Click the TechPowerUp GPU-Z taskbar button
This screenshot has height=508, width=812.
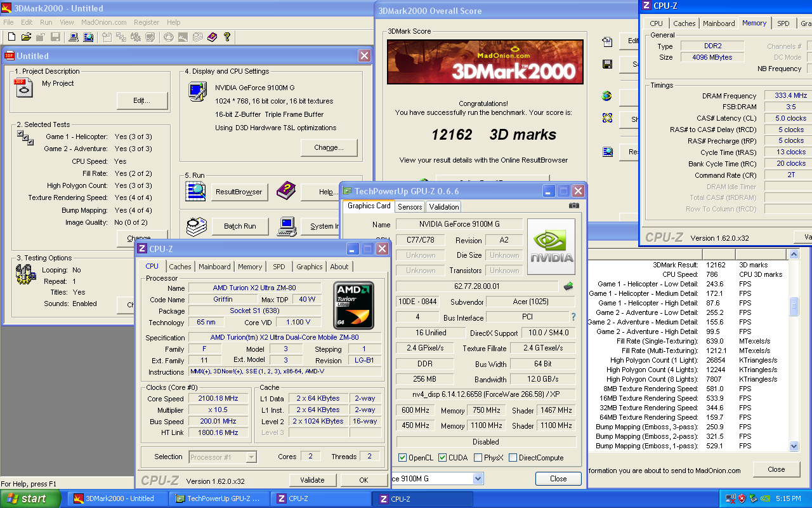click(221, 498)
